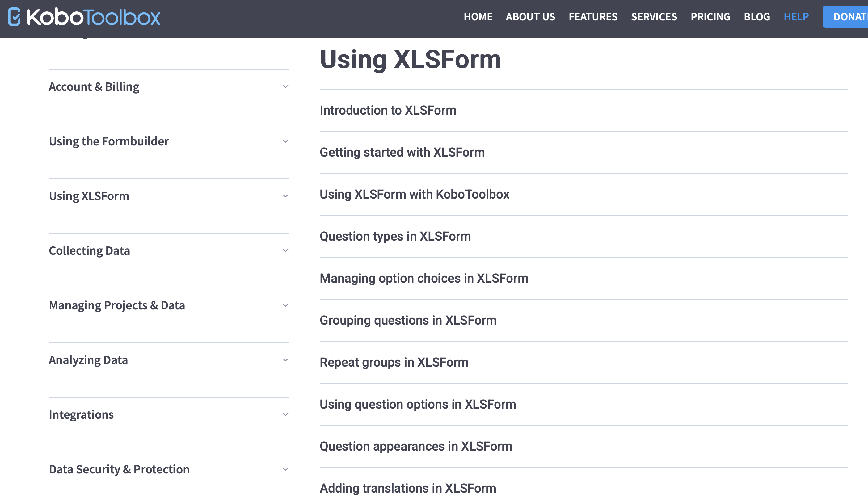Open Question types in XLSForm article
Viewport: 868px width, 499px height.
pos(395,236)
